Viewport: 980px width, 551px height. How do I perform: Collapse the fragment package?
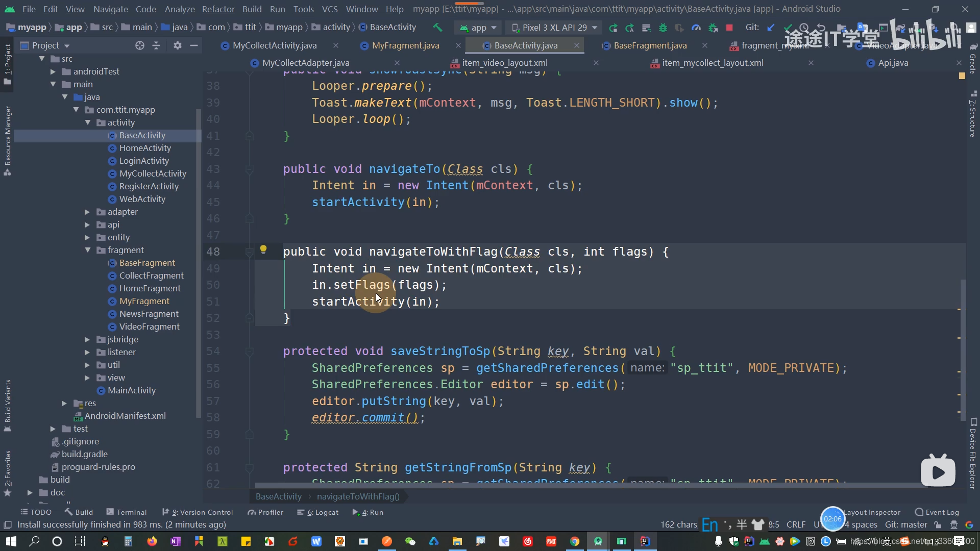pos(88,250)
